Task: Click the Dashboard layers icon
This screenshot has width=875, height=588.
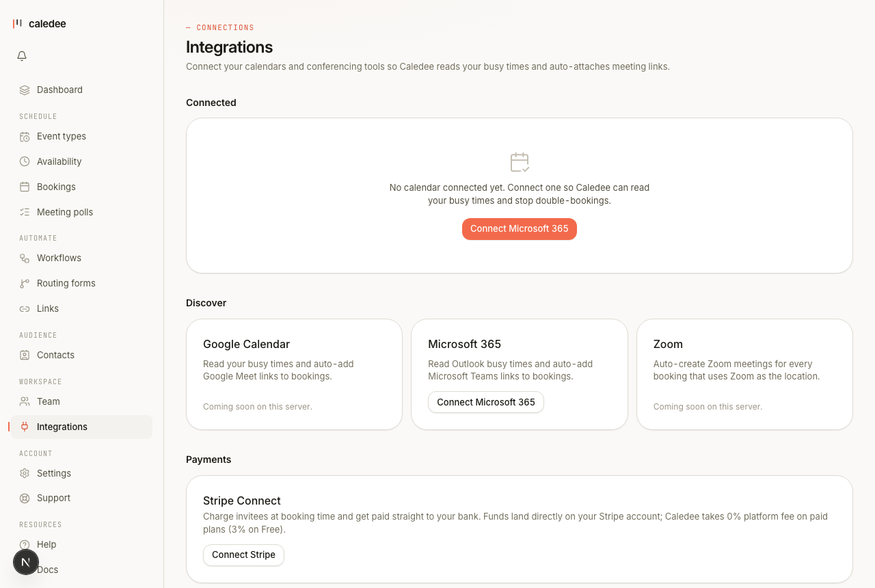Action: [25, 90]
